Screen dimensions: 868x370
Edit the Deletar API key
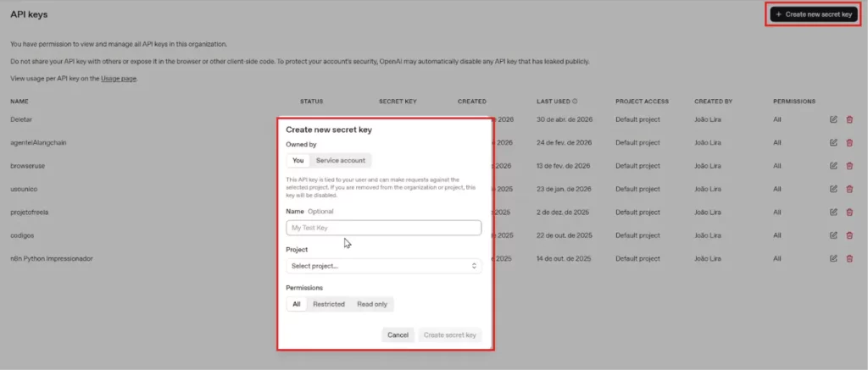pyautogui.click(x=833, y=119)
